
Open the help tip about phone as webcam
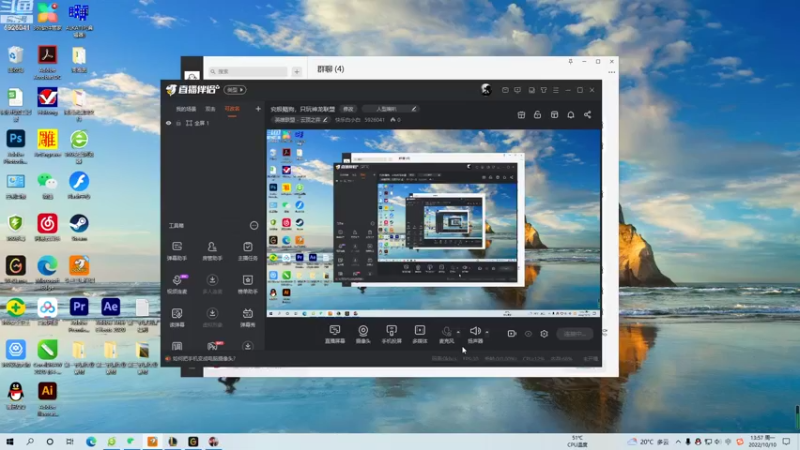click(203, 359)
